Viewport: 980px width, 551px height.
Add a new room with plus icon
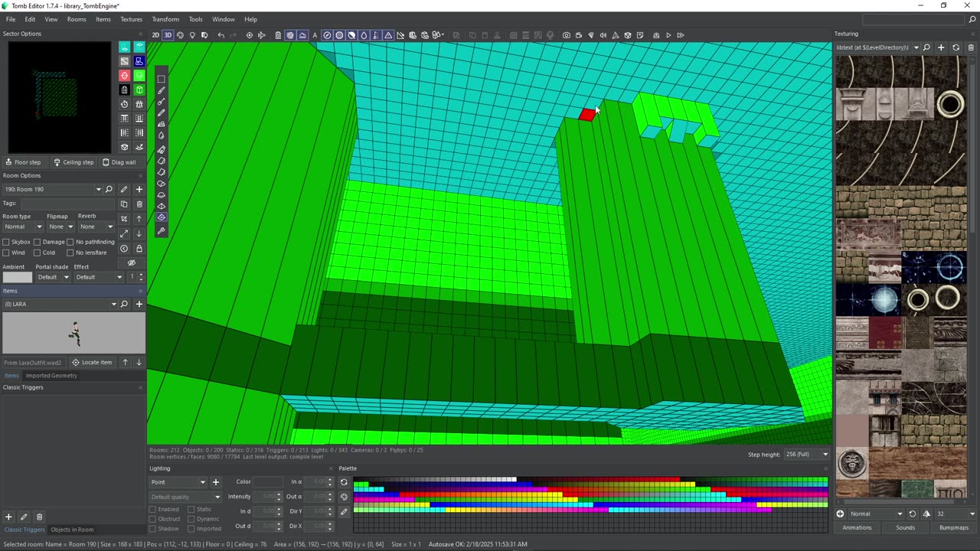139,189
